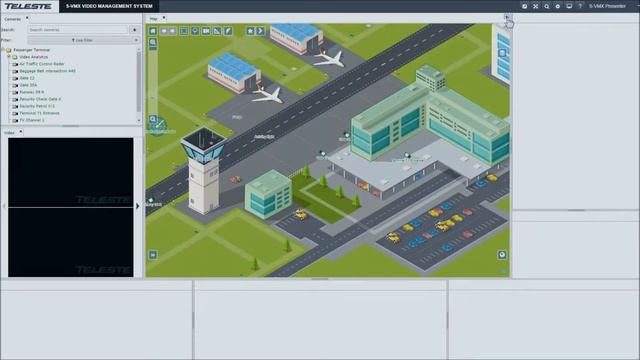Click the control tower on the map
640x360 pixels.
(203, 171)
